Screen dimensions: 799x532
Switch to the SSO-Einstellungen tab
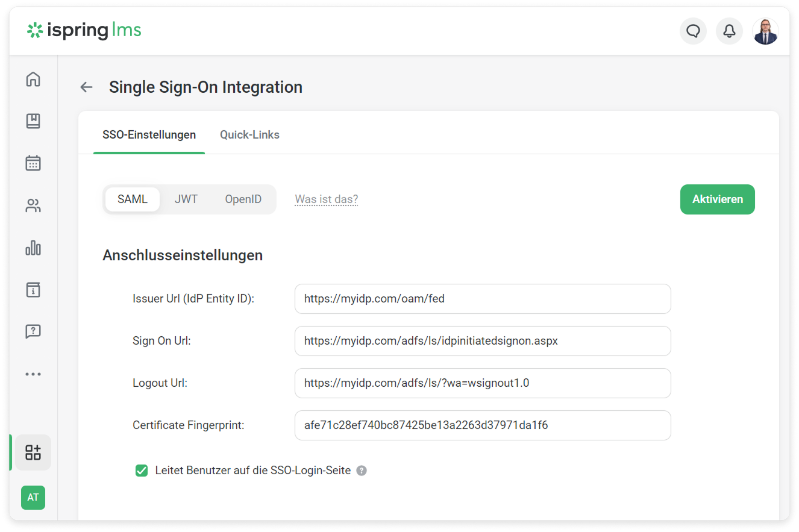(149, 135)
